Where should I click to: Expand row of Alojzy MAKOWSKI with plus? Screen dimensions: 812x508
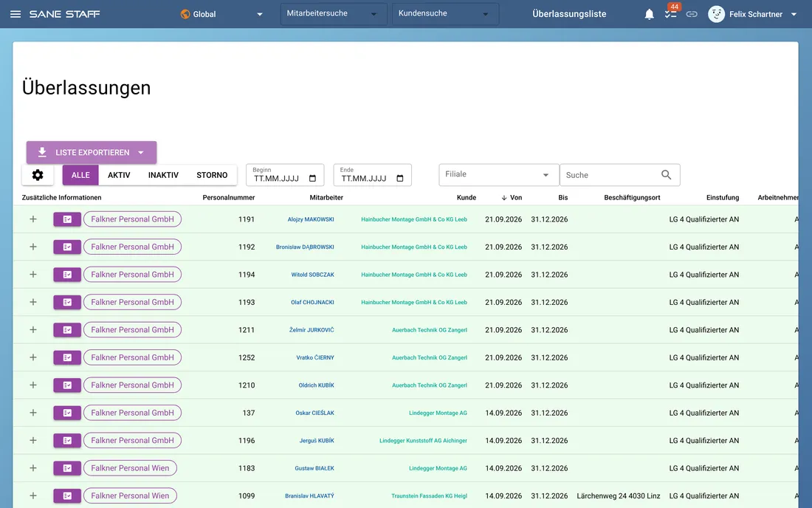[33, 219]
